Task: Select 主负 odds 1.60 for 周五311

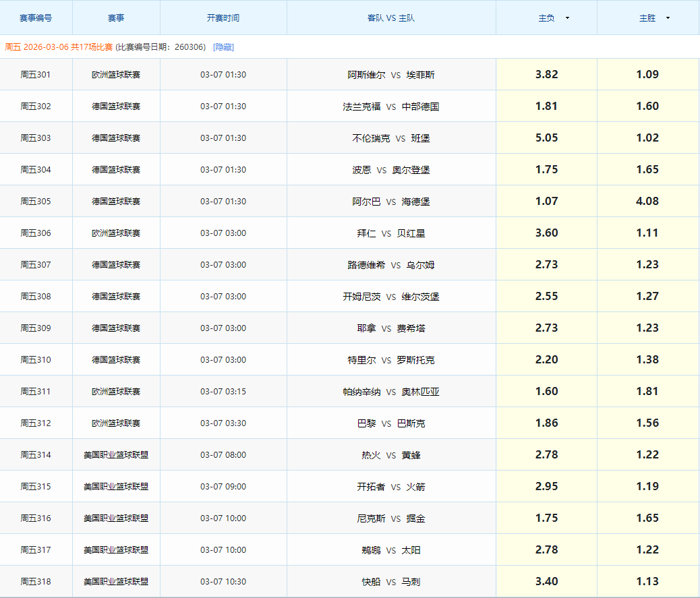Action: [546, 392]
